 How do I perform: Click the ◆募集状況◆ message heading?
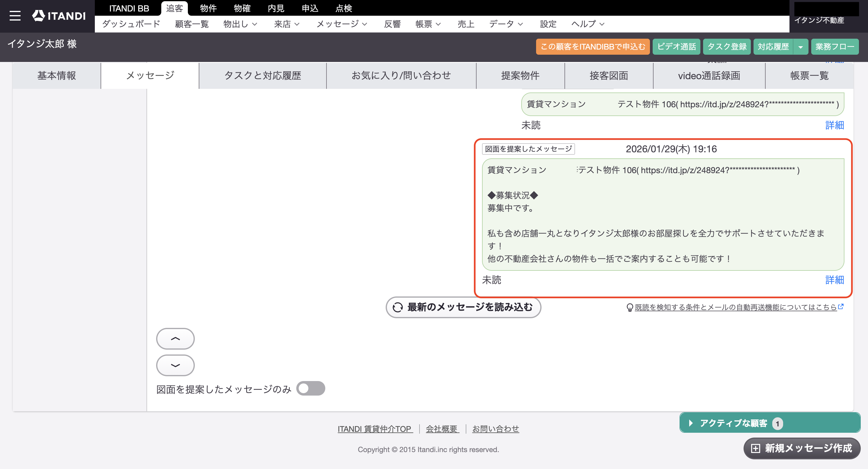click(x=513, y=195)
